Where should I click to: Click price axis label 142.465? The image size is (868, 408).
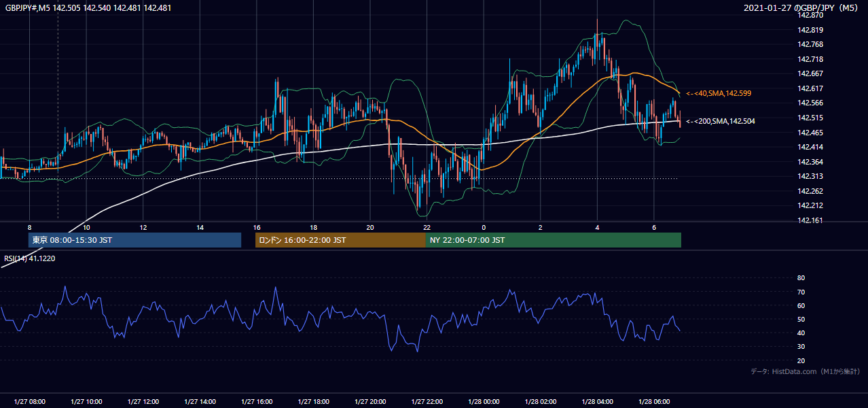(810, 133)
